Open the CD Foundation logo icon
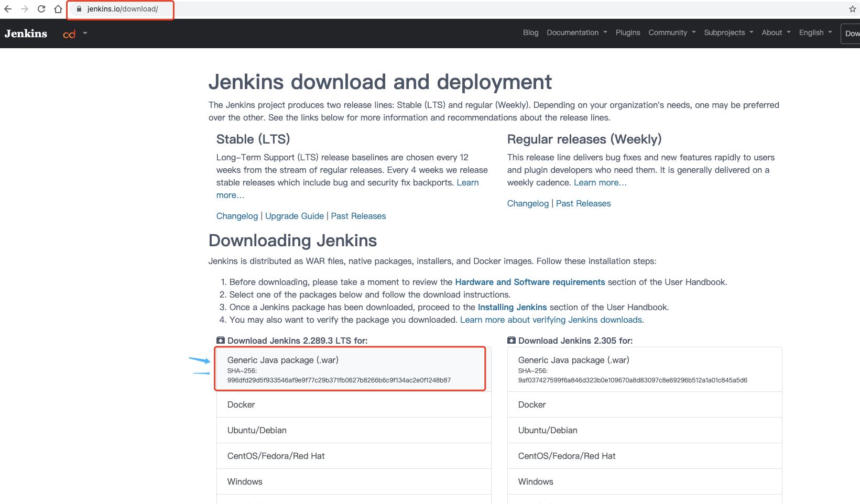The width and height of the screenshot is (860, 504). click(x=69, y=34)
